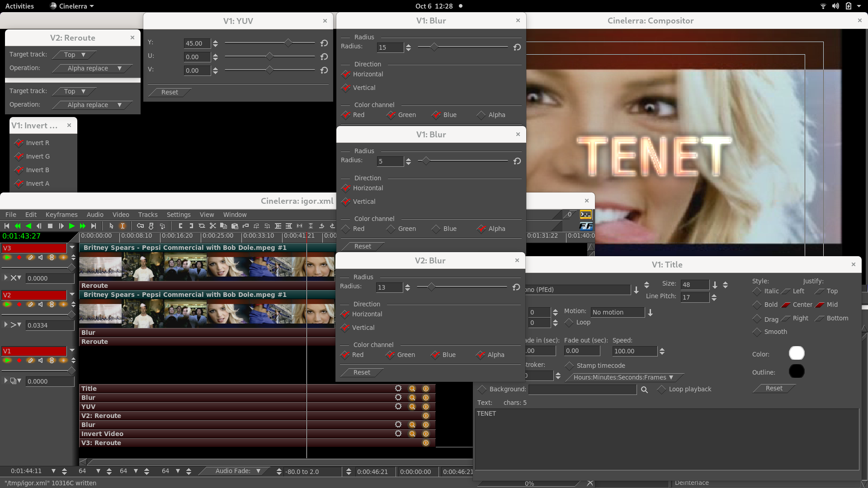Open the Hours:Minutes:Seconds:Frames format dropdown

click(x=623, y=377)
